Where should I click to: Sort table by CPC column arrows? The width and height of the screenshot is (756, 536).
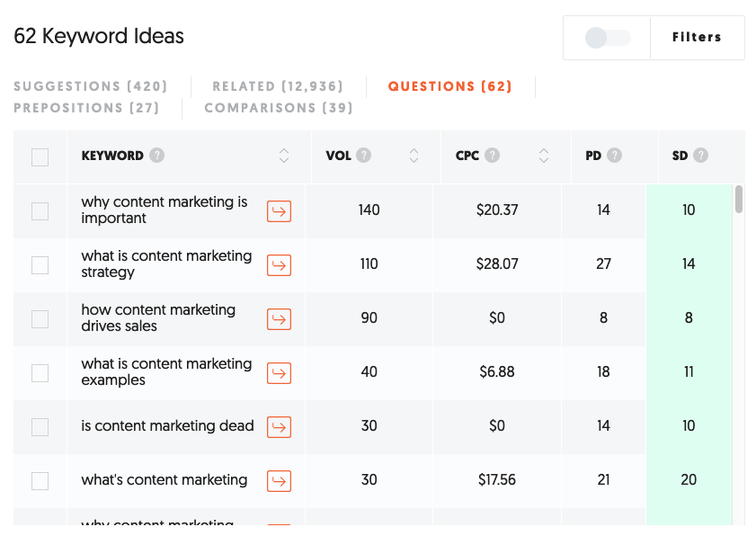click(x=544, y=156)
